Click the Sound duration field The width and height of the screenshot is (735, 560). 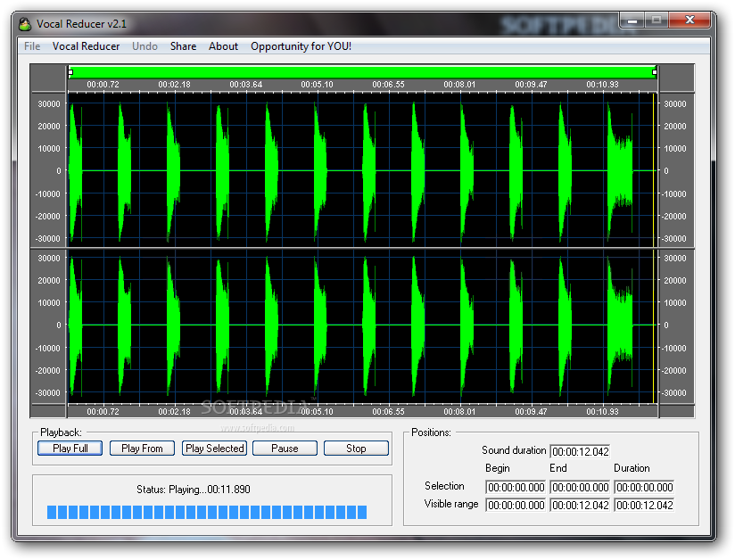[x=580, y=452]
